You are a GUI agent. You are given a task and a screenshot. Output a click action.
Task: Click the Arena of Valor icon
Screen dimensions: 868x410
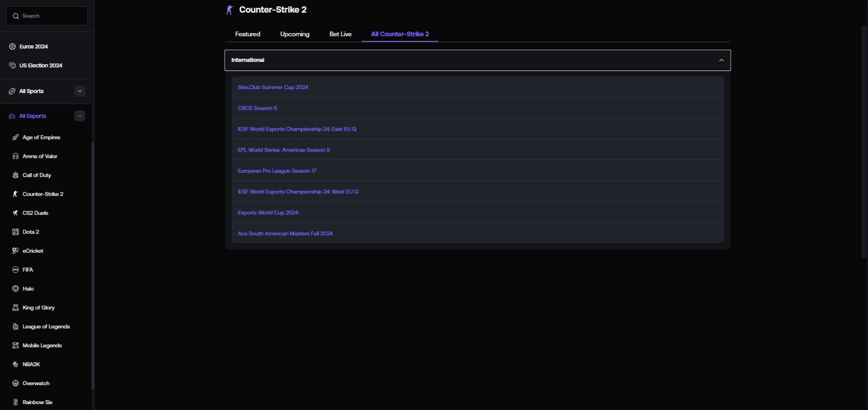point(15,156)
